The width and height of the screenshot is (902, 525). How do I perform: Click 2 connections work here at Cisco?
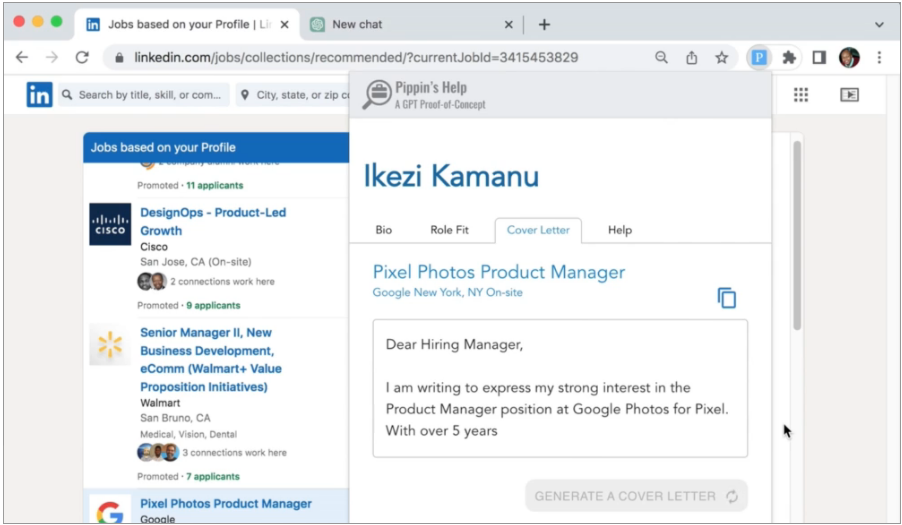click(x=222, y=281)
